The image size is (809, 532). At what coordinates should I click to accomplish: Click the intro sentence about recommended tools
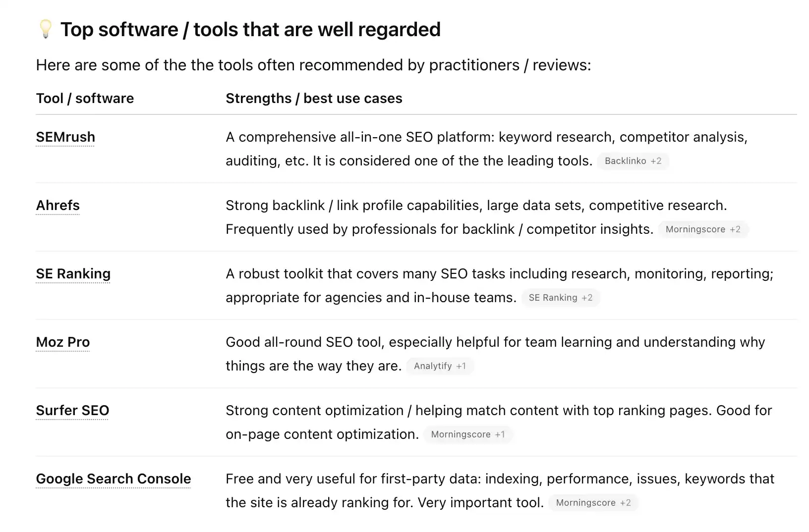point(313,65)
